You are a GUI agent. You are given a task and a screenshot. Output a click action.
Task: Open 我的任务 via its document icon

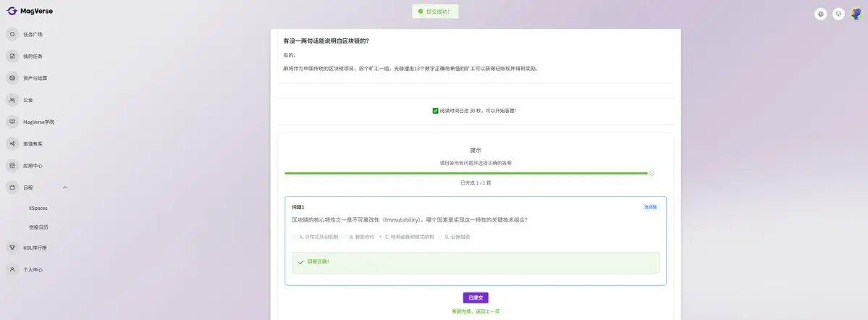pos(12,56)
